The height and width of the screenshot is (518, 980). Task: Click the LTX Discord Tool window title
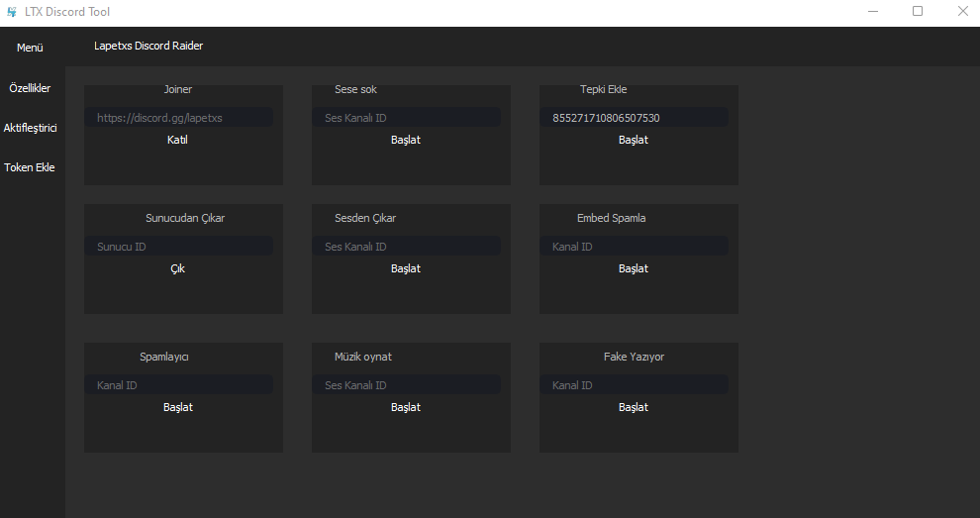point(67,12)
